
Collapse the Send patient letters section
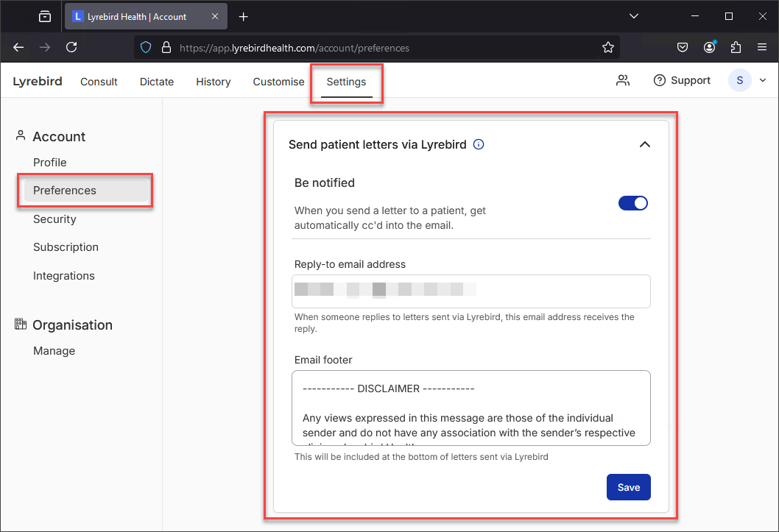pyautogui.click(x=644, y=144)
